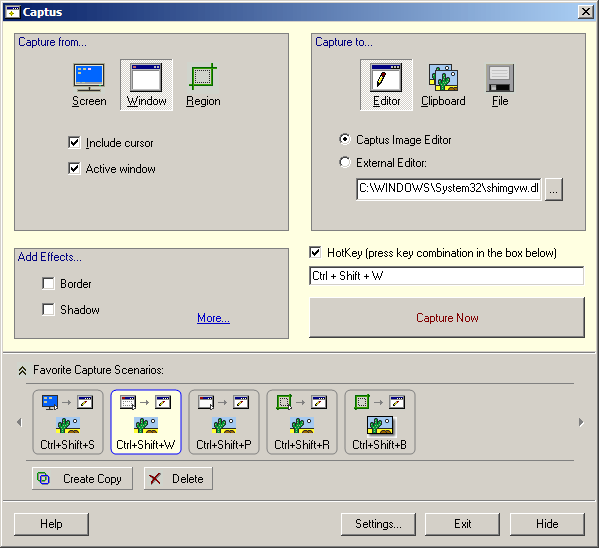Open the Settings... dialog
Viewport: 599px width, 548px height.
pyautogui.click(x=378, y=524)
